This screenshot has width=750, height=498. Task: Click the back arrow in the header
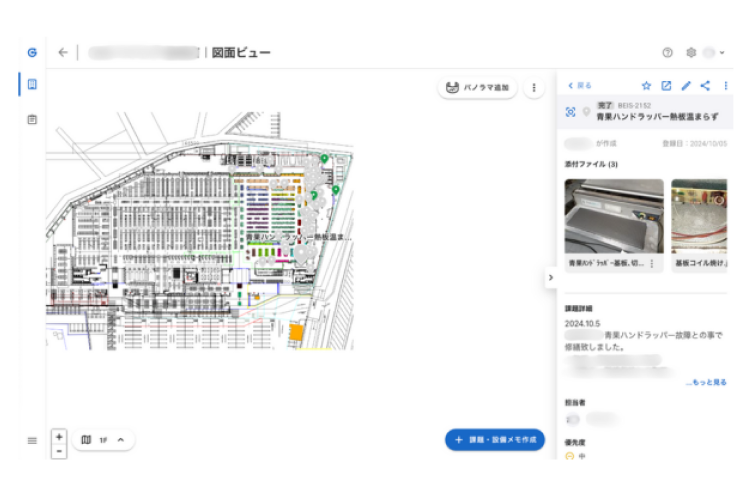click(63, 53)
